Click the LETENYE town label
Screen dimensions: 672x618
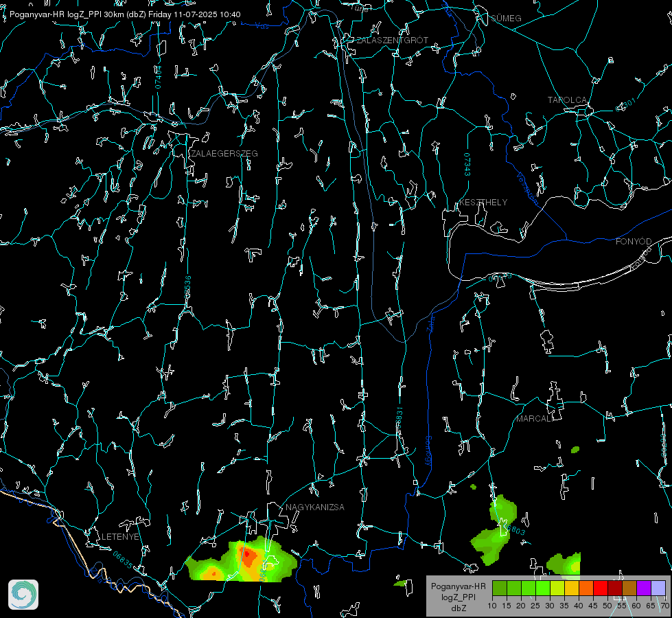point(120,537)
